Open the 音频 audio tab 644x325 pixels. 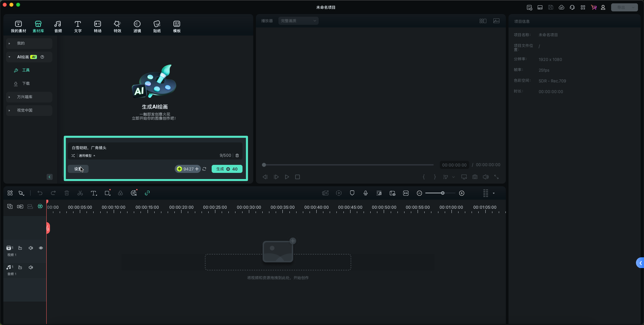point(58,26)
